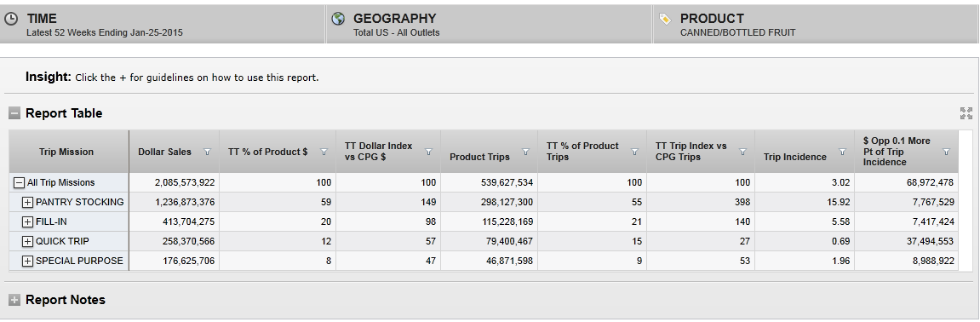The image size is (980, 322).
Task: Open filter on TT Trip Index vs CPG Trips
Action: coord(743,152)
